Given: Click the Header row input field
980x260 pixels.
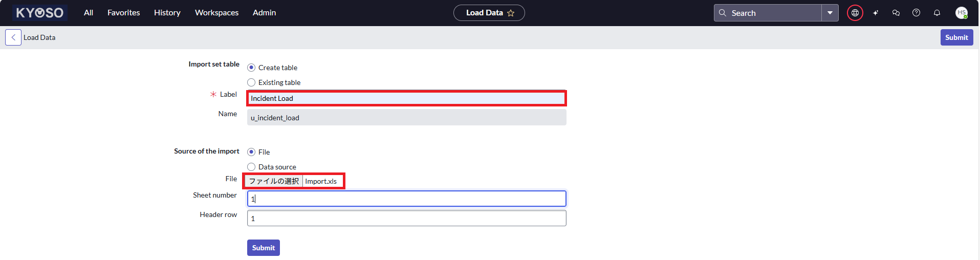Looking at the screenshot, I should [406, 219].
